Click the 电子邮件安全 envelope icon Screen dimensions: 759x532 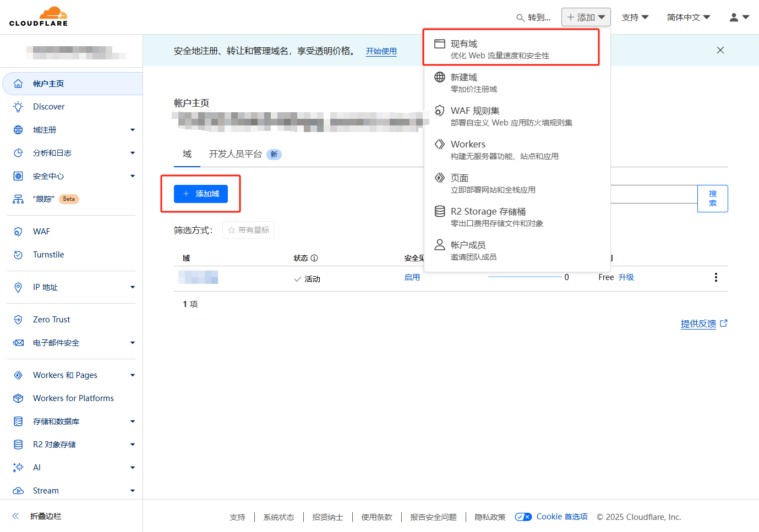pyautogui.click(x=18, y=343)
